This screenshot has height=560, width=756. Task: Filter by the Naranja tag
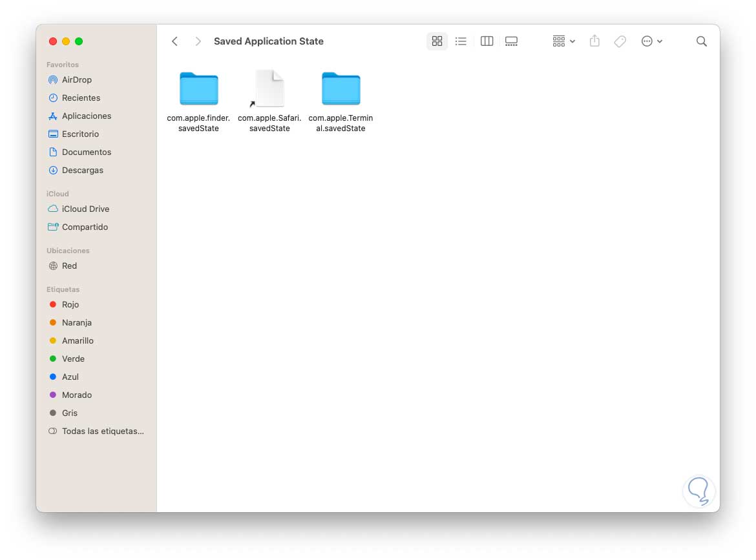96,322
